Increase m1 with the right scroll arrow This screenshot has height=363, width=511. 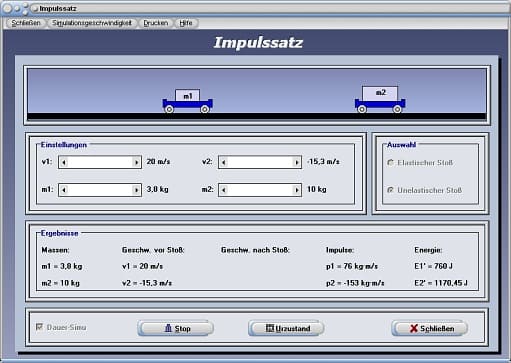click(x=136, y=190)
